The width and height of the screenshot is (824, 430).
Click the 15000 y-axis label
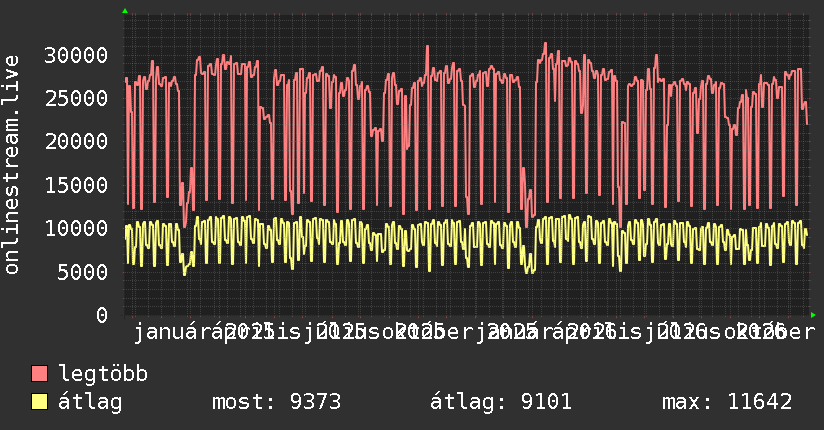[76, 185]
